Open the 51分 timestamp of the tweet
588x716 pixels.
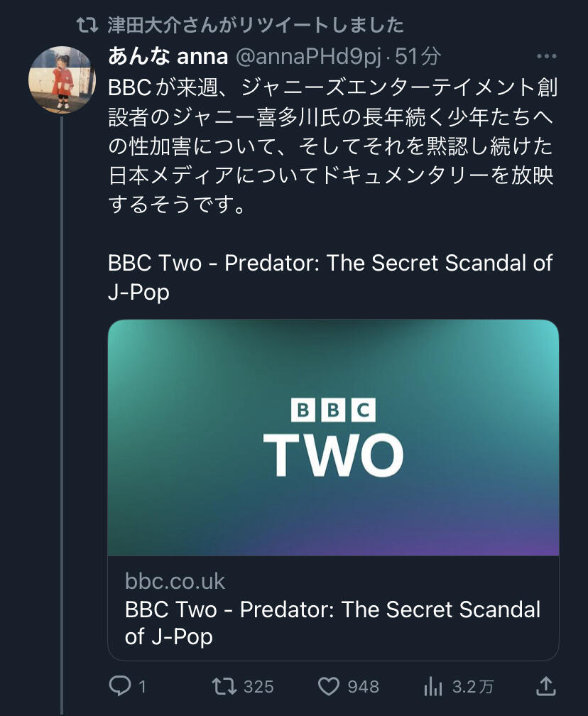pos(418,57)
